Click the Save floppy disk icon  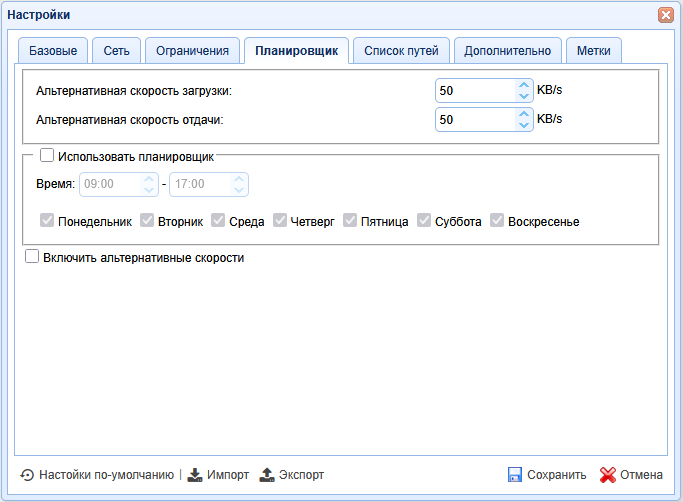coord(515,475)
